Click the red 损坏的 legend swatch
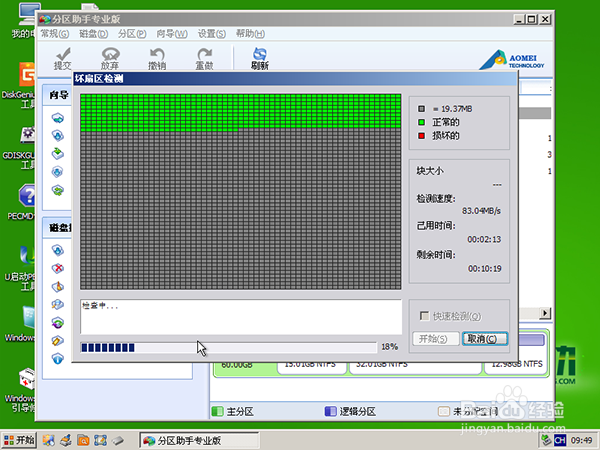This screenshot has height=450, width=600. pos(422,136)
